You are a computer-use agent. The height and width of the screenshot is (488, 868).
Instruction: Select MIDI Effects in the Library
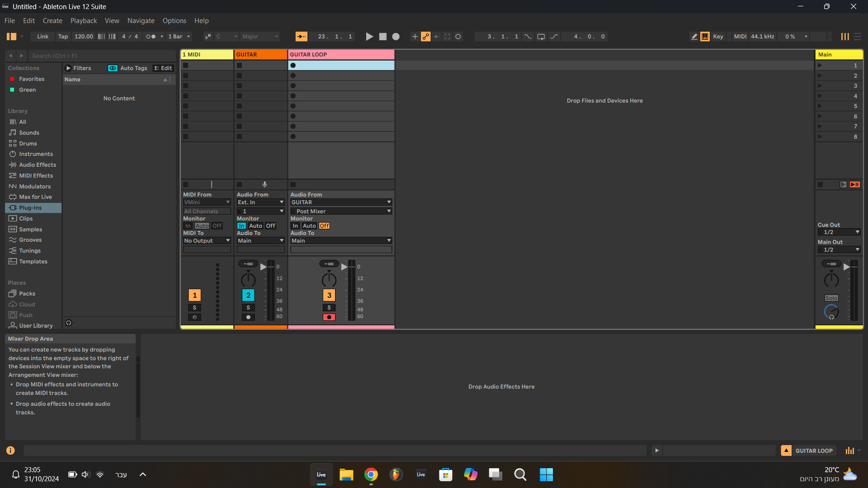pyautogui.click(x=36, y=176)
